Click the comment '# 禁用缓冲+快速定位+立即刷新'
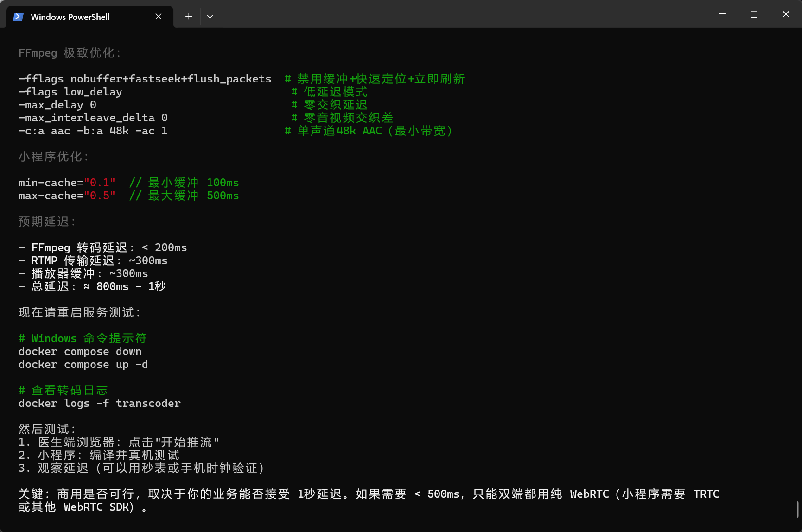Image resolution: width=802 pixels, height=532 pixels. 375,79
